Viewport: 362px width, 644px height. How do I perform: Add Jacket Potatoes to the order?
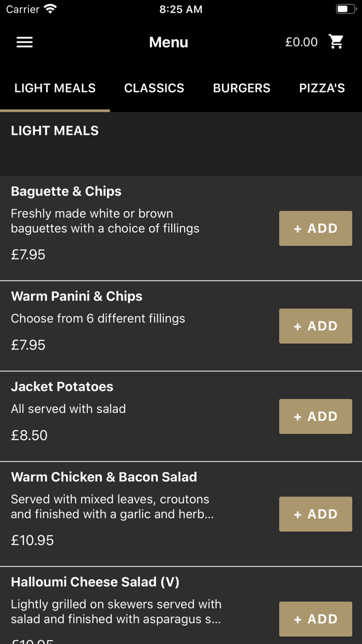tap(315, 416)
